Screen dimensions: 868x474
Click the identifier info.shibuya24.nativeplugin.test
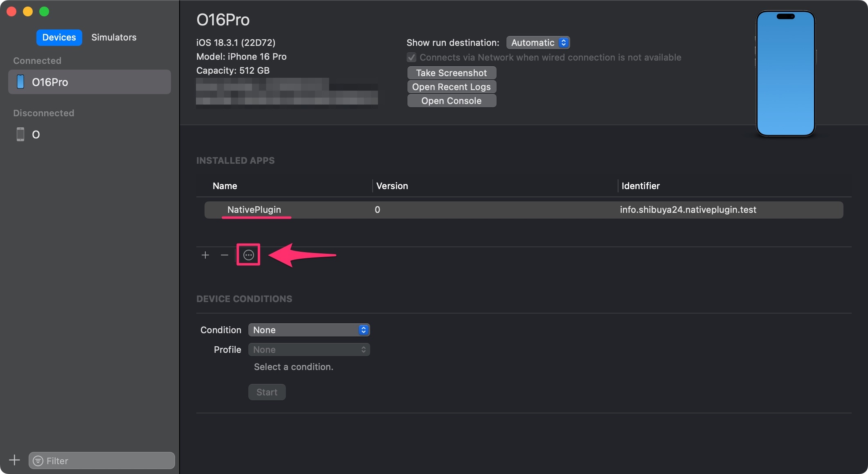[x=688, y=210]
